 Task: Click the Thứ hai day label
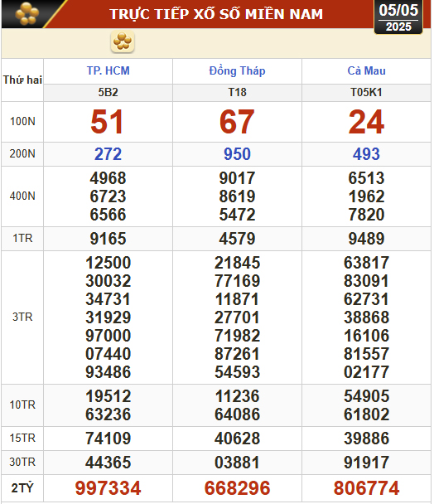tap(22, 80)
